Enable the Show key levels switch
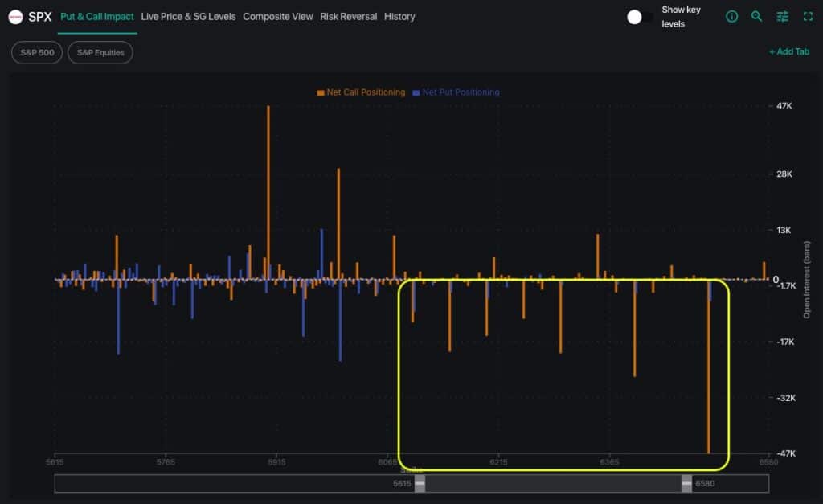Image resolution: width=823 pixels, height=504 pixels. [x=641, y=17]
